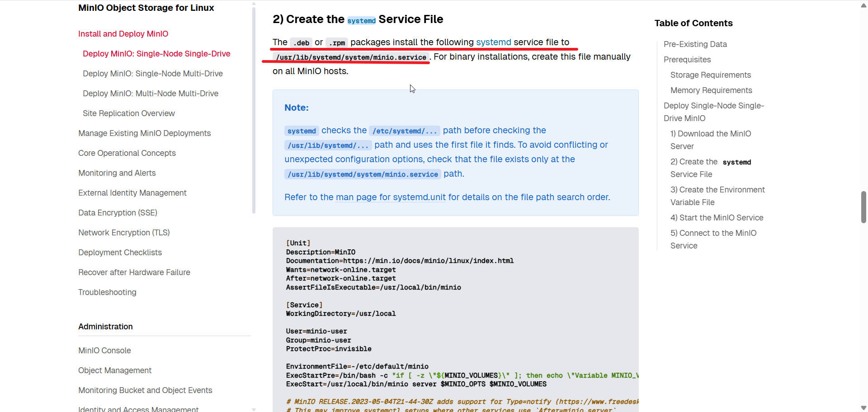This screenshot has height=412, width=868.
Task: Click the /etc/systemd/... code in note
Action: tap(405, 131)
